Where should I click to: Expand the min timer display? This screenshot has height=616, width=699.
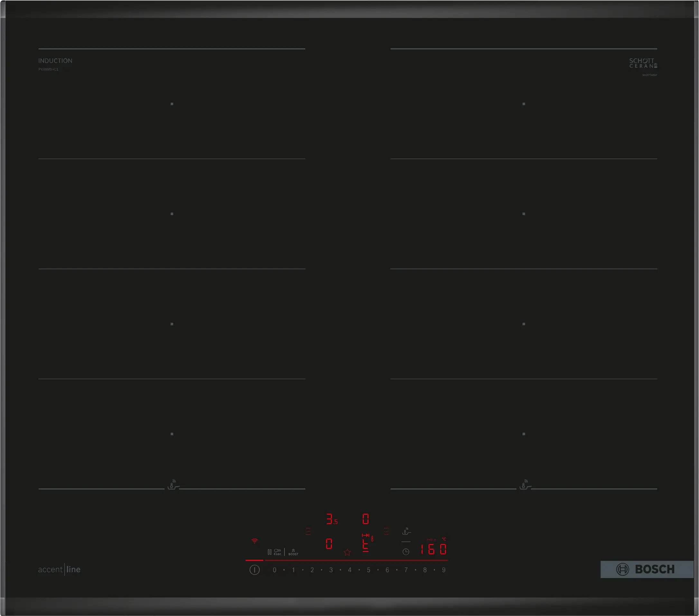click(431, 539)
